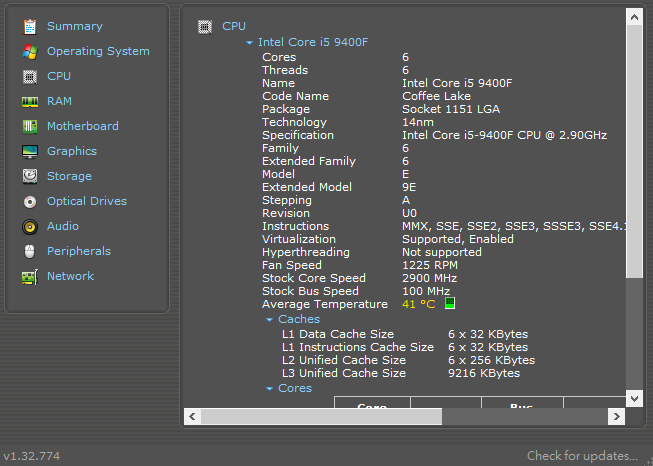
Task: Click the U0 revision value
Action: [409, 213]
